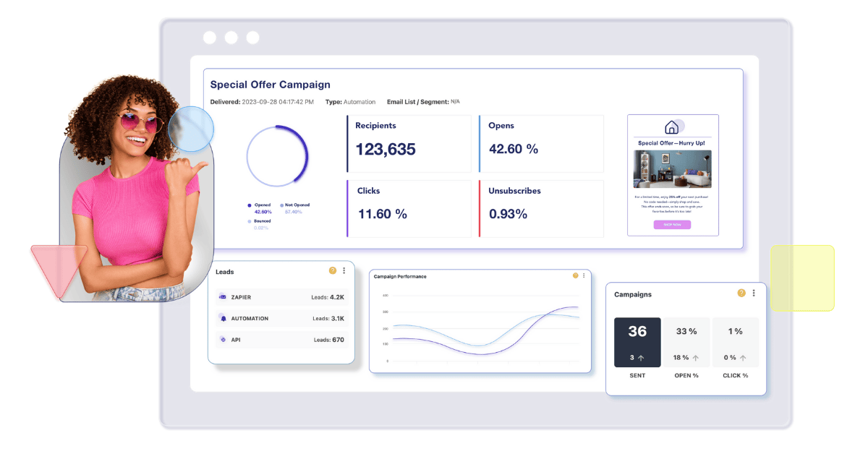Open the Leads panel kebab menu
Image resolution: width=868 pixels, height=454 pixels.
point(344,270)
